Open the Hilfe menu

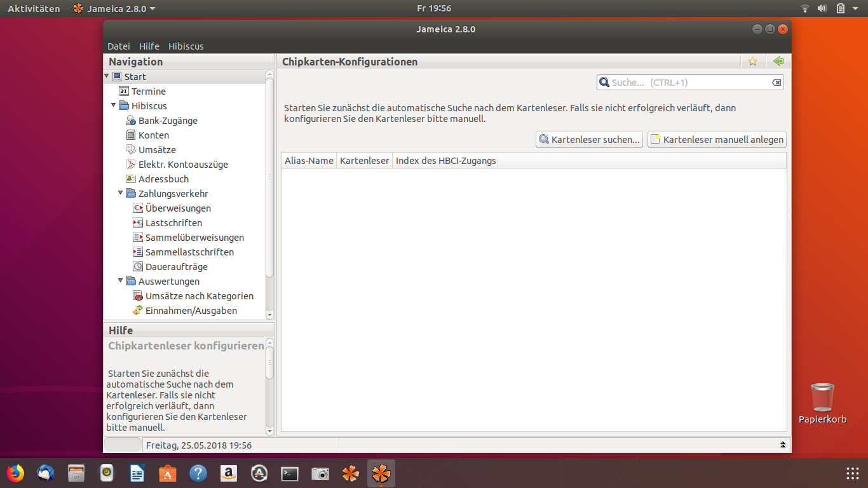[x=149, y=46]
